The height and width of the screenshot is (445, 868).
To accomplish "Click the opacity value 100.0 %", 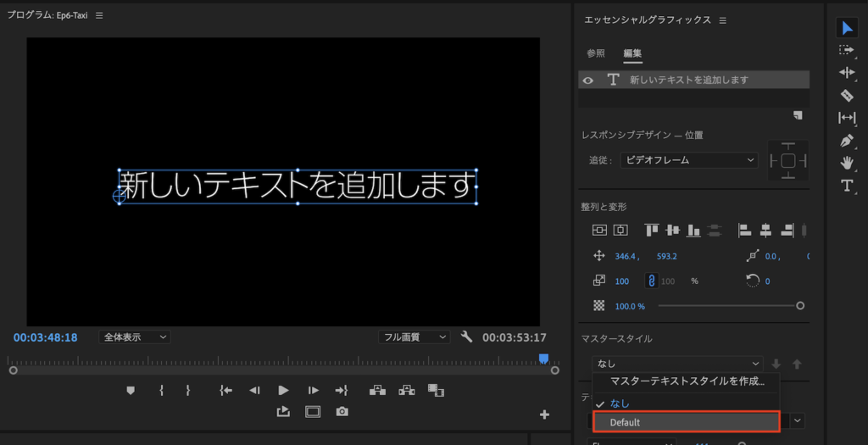I will [630, 306].
